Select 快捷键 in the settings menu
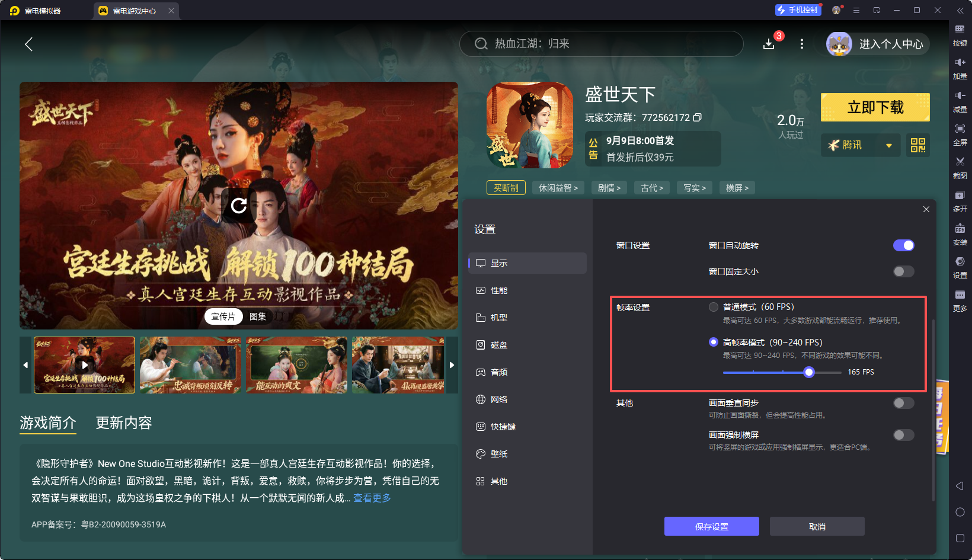Viewport: 972px width, 560px height. [527, 427]
